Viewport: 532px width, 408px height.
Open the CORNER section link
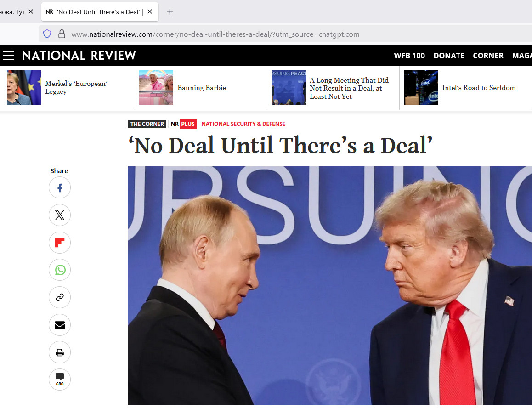[488, 56]
